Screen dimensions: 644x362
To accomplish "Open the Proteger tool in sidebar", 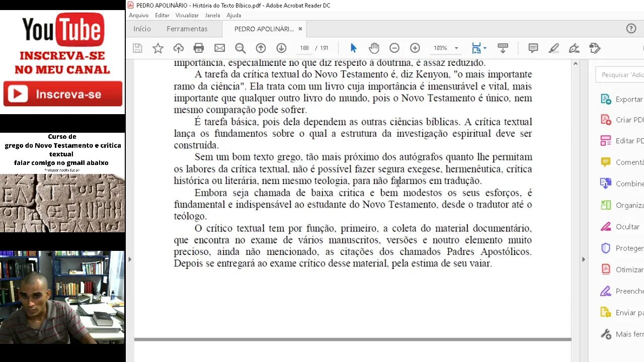I will (622, 248).
